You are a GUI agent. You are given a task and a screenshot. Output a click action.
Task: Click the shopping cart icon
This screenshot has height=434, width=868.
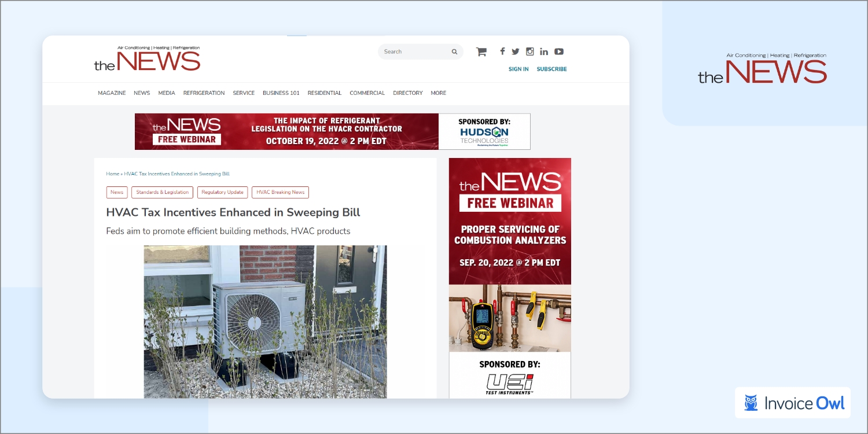pyautogui.click(x=481, y=52)
